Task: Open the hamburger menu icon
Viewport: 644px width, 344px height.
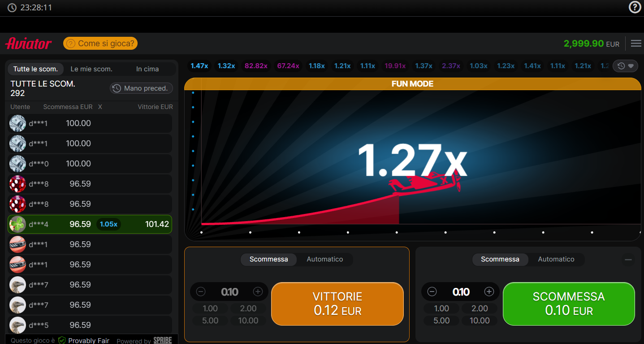Action: (x=636, y=44)
